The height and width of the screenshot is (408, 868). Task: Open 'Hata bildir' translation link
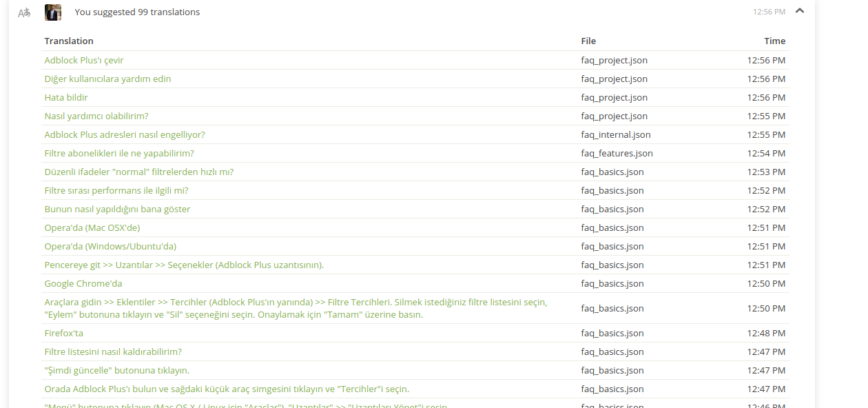click(x=66, y=97)
